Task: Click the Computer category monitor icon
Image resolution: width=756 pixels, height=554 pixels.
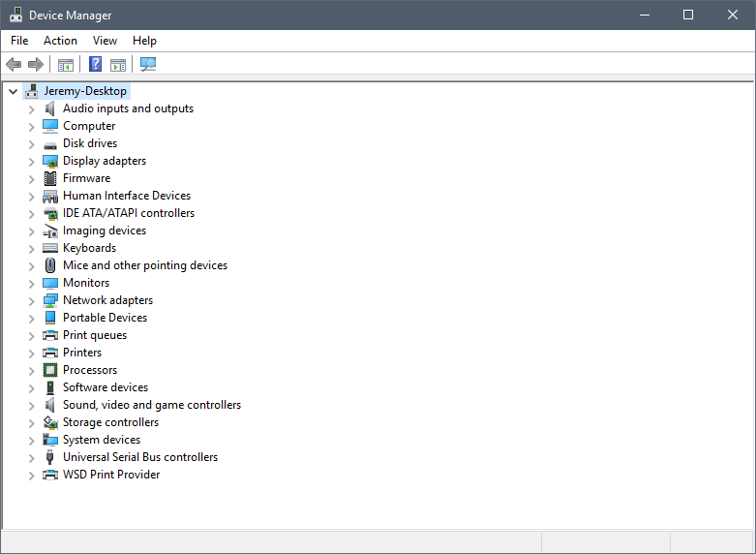Action: coord(50,126)
